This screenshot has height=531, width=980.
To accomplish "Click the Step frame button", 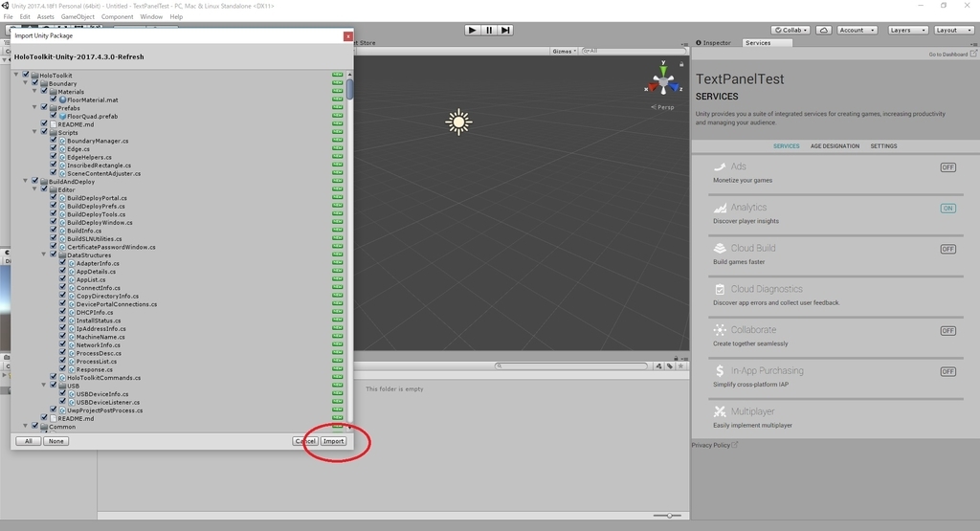I will (505, 30).
